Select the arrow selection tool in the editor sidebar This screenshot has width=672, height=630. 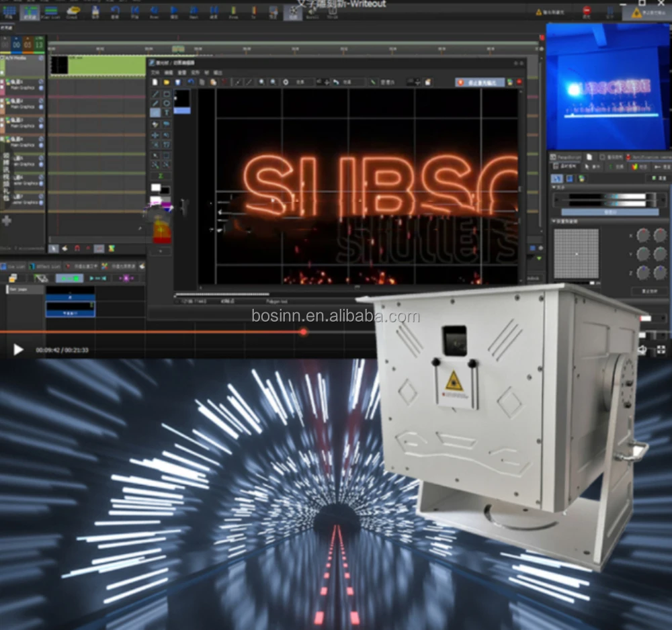point(155,155)
